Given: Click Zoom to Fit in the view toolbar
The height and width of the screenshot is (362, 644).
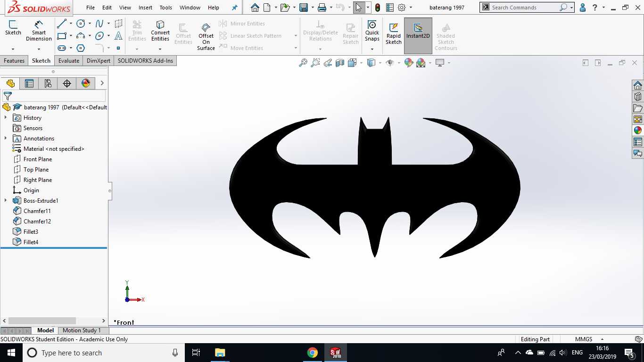Looking at the screenshot, I should [303, 63].
